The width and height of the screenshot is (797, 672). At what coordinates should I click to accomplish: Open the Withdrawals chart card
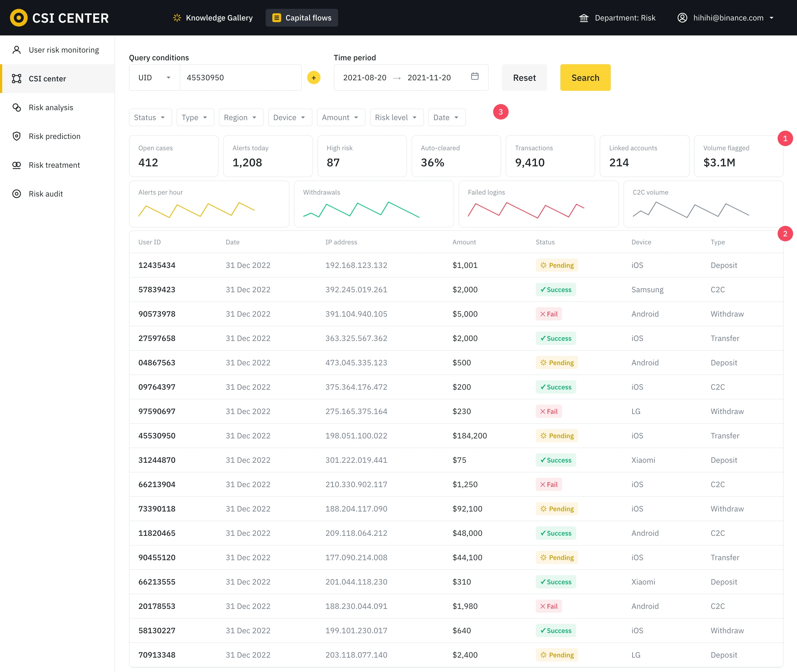click(374, 204)
